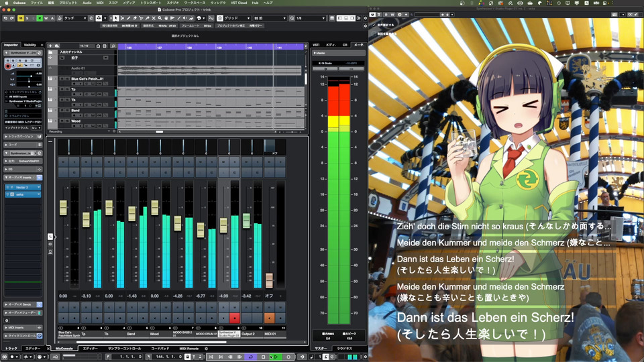Select the Zoom magnifier tool

coord(160,18)
